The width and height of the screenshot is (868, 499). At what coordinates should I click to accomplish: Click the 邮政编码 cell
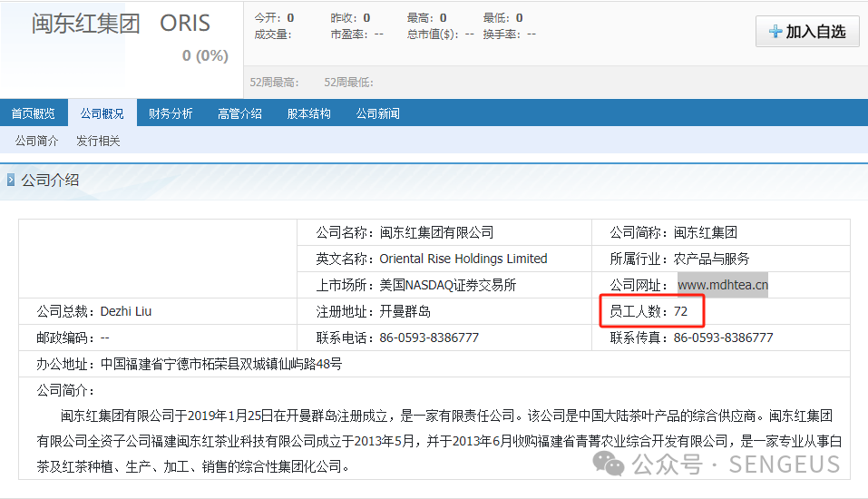click(158, 338)
